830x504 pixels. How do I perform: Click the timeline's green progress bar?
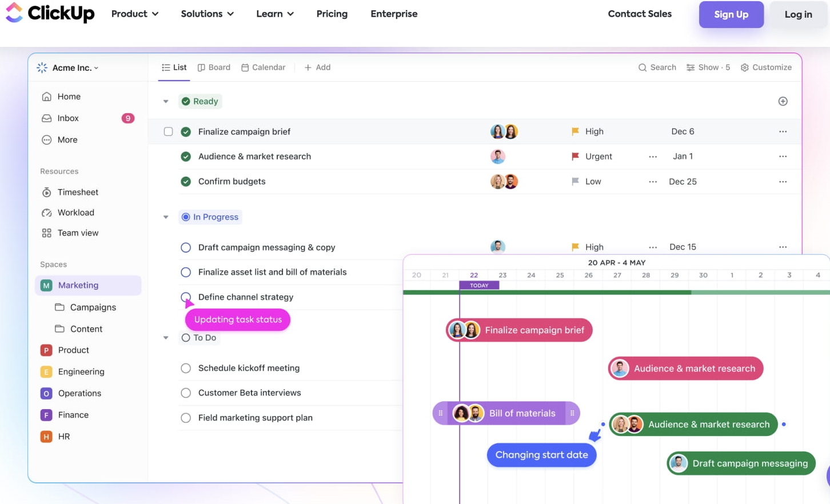coord(616,292)
